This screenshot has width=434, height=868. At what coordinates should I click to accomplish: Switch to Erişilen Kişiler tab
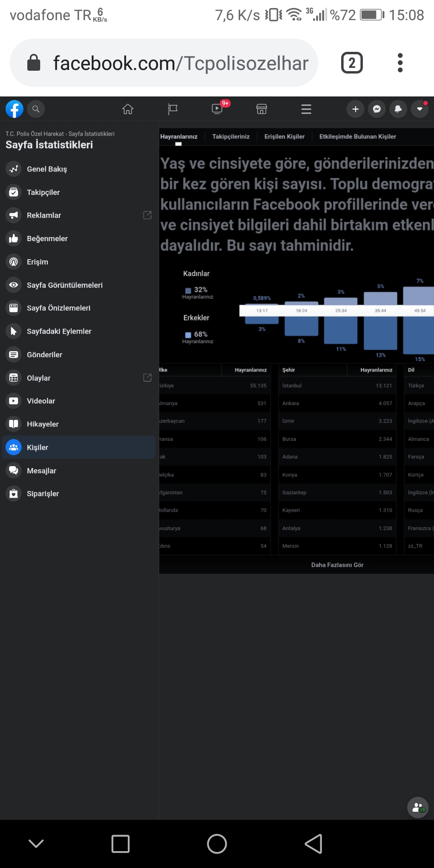[285, 137]
